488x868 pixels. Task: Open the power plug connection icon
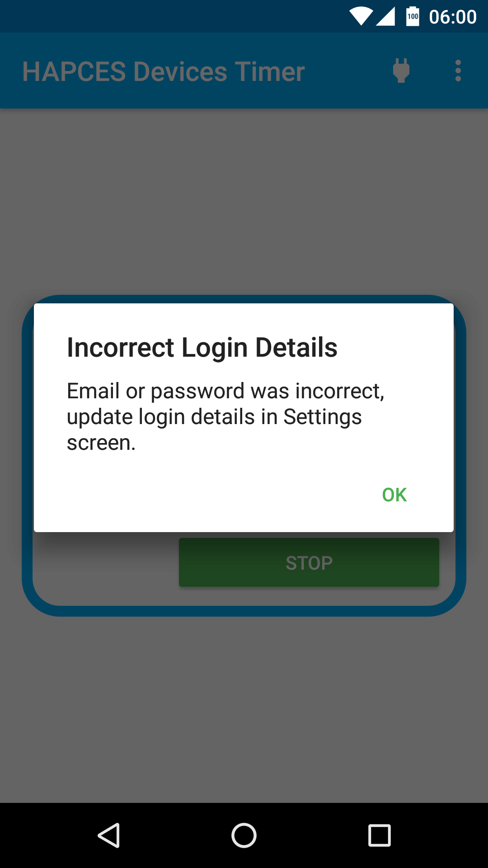(x=401, y=71)
